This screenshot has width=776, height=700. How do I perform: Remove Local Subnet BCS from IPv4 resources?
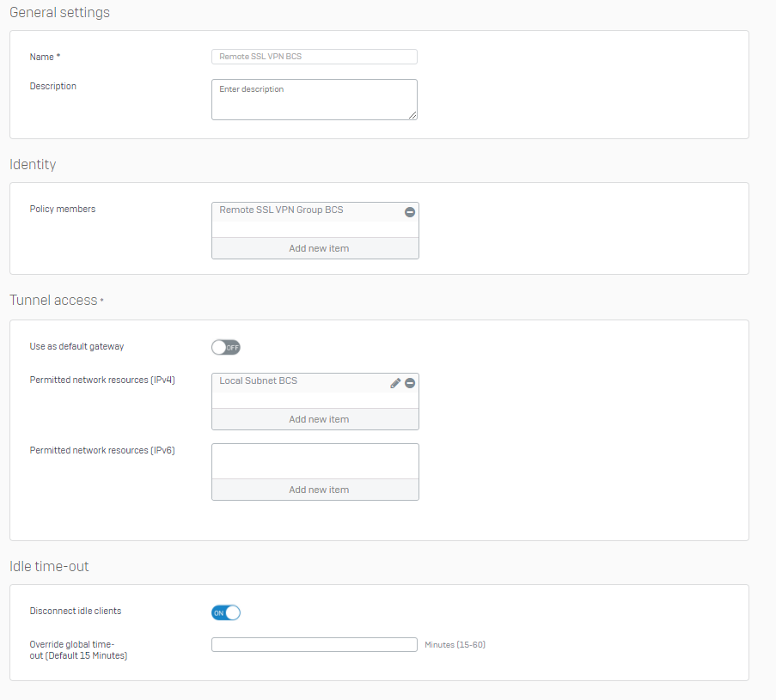[x=410, y=383]
